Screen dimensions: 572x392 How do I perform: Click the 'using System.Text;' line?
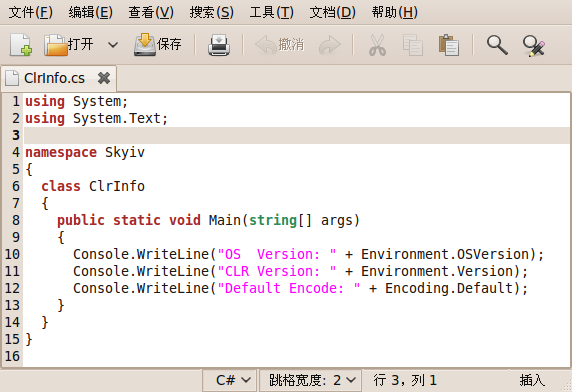96,119
